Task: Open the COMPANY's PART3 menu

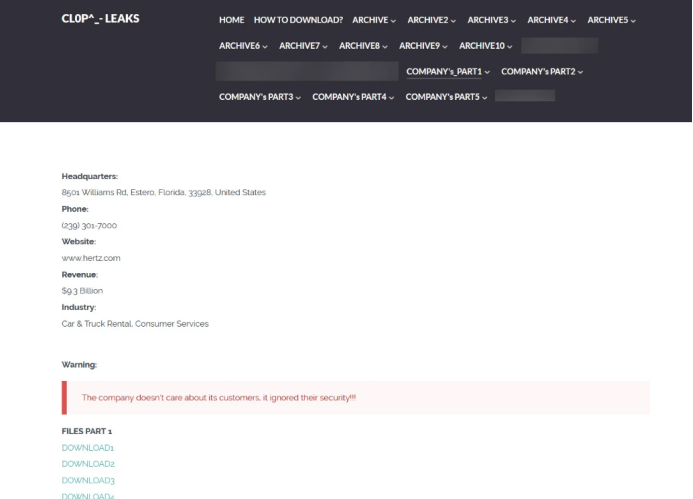Action: (x=260, y=97)
